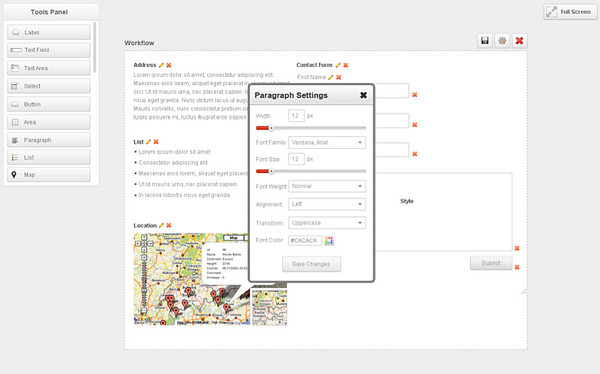Save the workflow with the floppy icon
The height and width of the screenshot is (374, 600).
click(485, 41)
